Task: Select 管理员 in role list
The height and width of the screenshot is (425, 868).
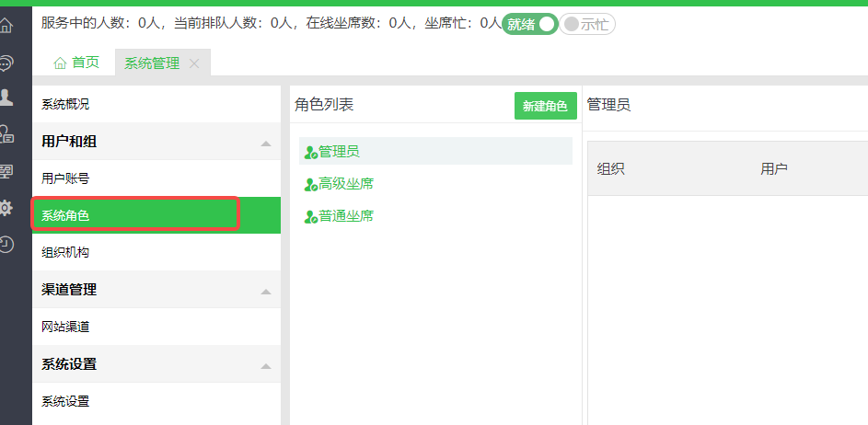Action: [435, 151]
